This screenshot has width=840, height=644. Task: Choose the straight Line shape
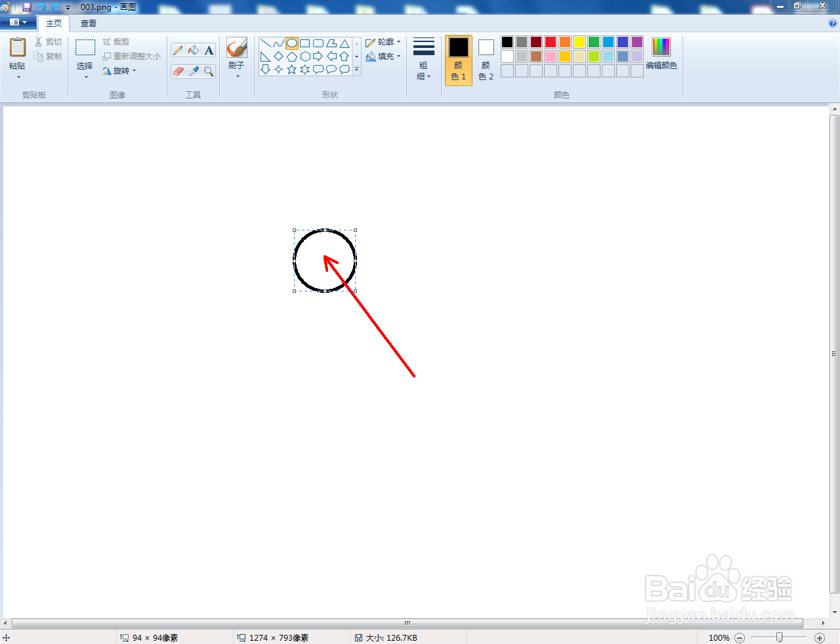pos(266,43)
